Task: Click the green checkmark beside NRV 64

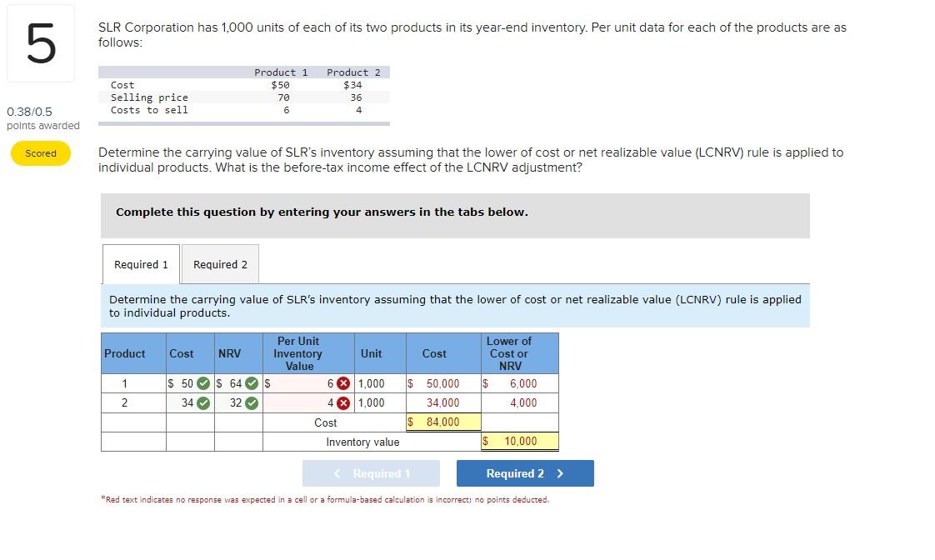Action: click(x=252, y=383)
